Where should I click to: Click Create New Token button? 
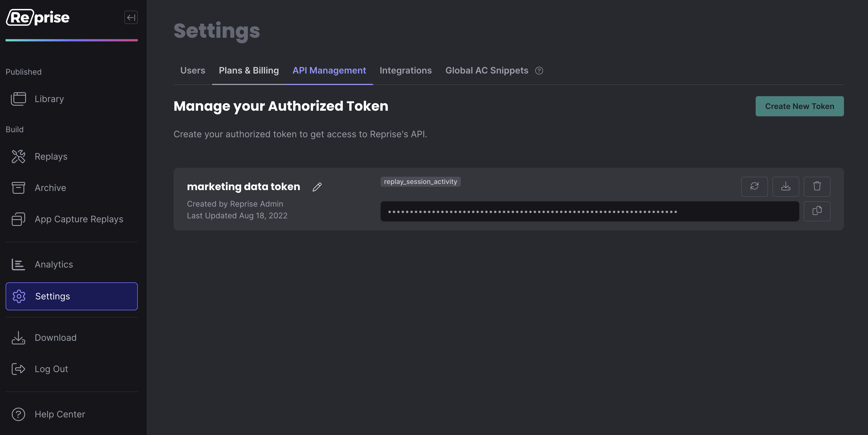(x=799, y=106)
